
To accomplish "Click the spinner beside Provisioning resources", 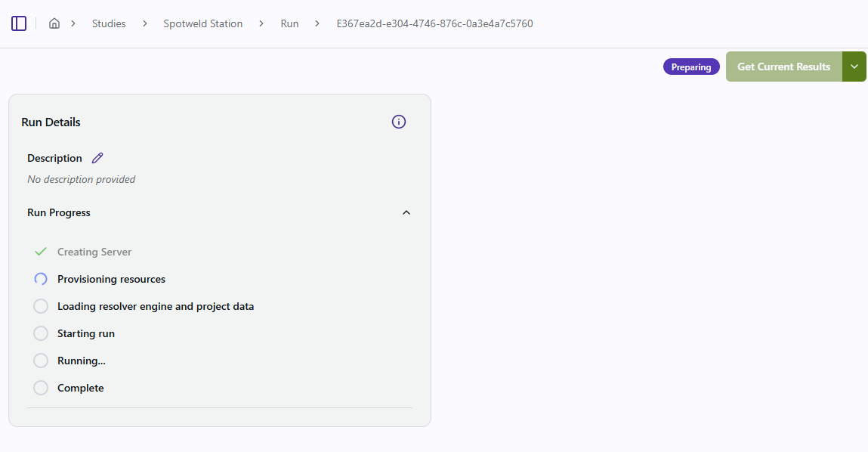I will coord(40,279).
